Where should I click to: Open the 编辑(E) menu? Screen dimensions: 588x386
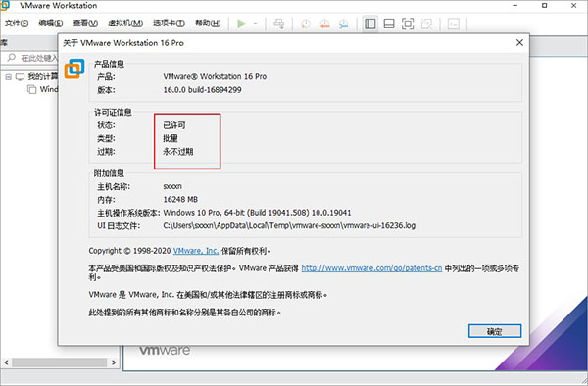coord(51,24)
